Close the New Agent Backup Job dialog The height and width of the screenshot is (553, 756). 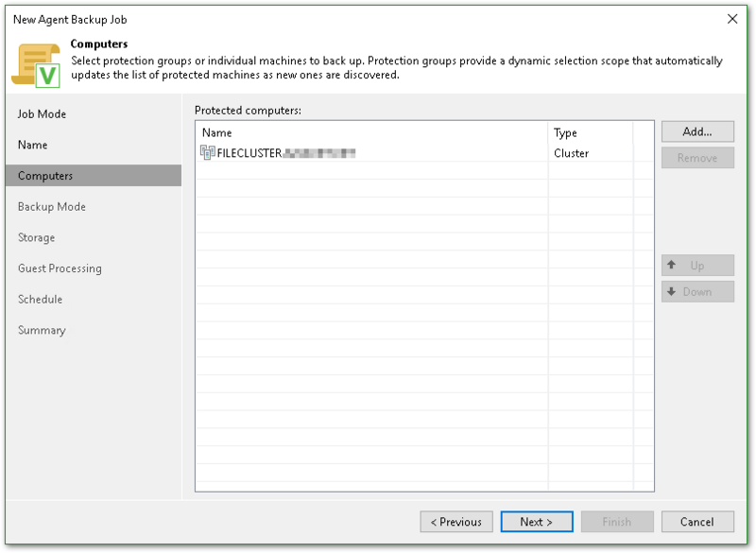pos(732,19)
